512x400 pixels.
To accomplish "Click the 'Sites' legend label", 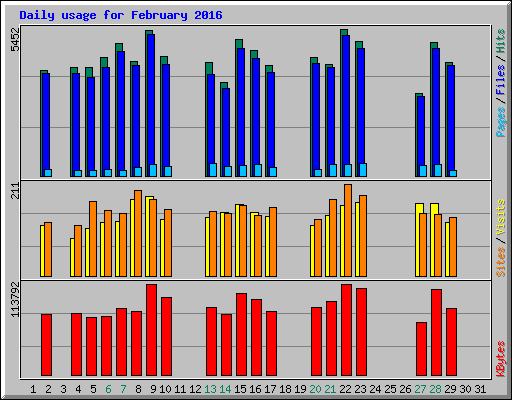I will click(x=501, y=262).
